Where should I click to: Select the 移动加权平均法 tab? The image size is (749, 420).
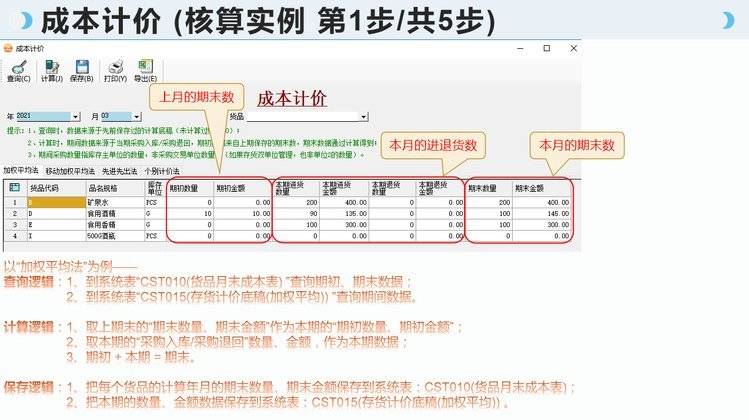coord(70,172)
